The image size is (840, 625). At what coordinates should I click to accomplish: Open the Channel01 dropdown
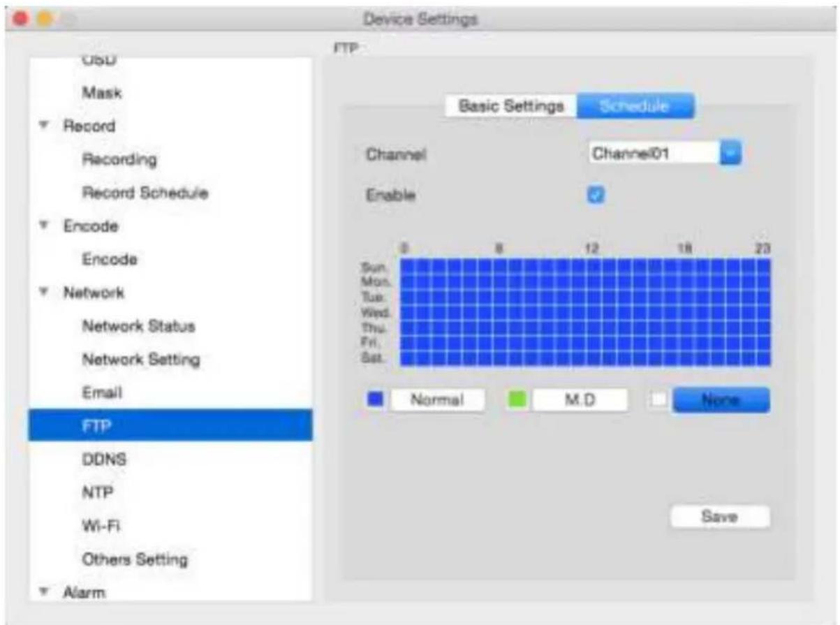(664, 154)
